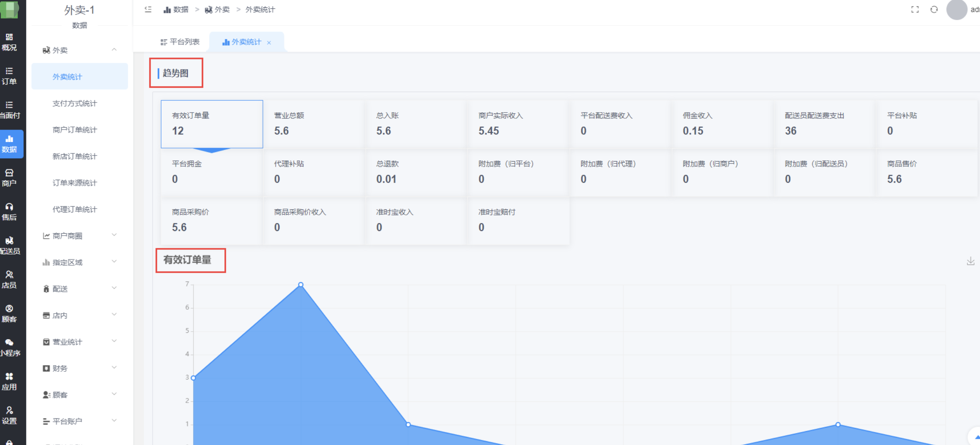Click the chart peak point at value 7
This screenshot has width=980, height=445.
pyautogui.click(x=301, y=285)
